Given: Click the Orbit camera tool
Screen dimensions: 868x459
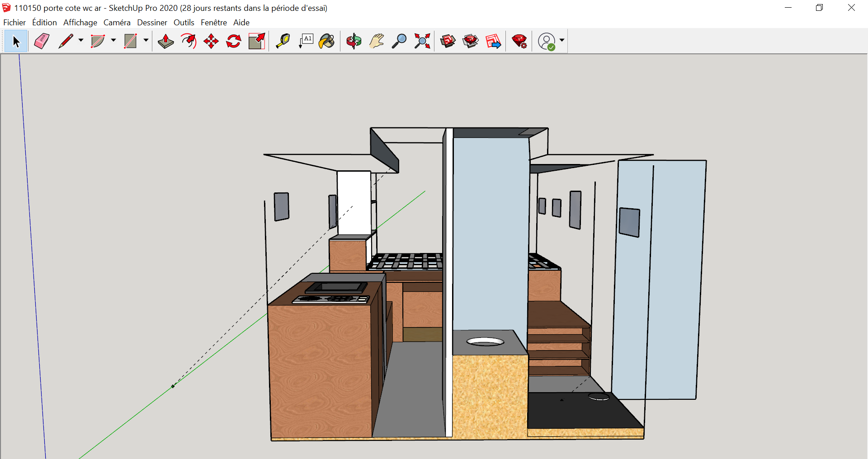Looking at the screenshot, I should point(354,41).
